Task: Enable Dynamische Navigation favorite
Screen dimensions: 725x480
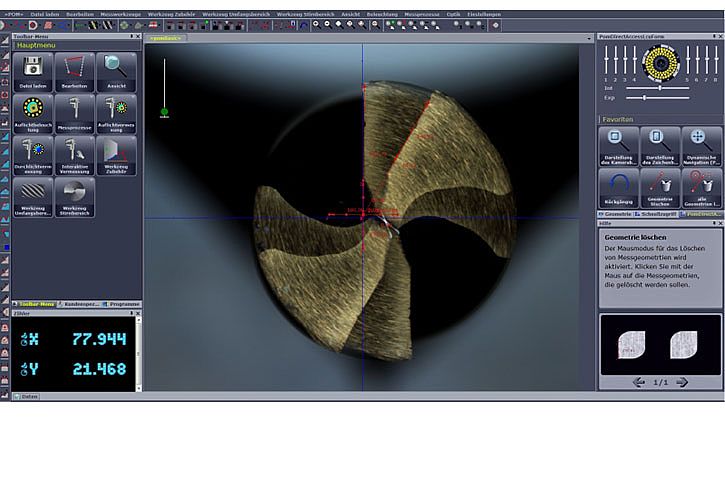Action: pos(700,146)
